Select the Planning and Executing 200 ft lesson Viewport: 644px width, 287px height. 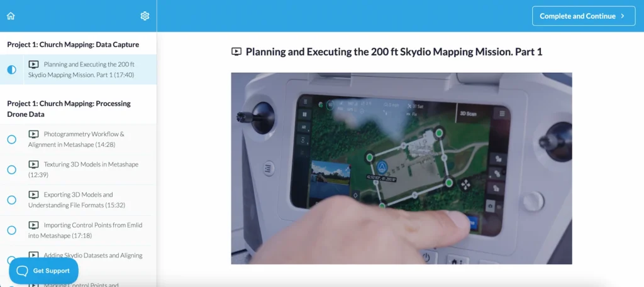78,70
